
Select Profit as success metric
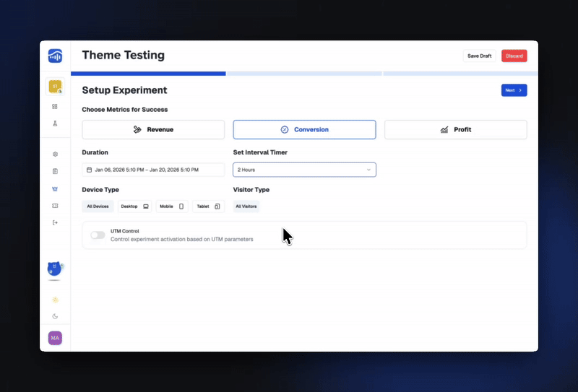(x=456, y=130)
